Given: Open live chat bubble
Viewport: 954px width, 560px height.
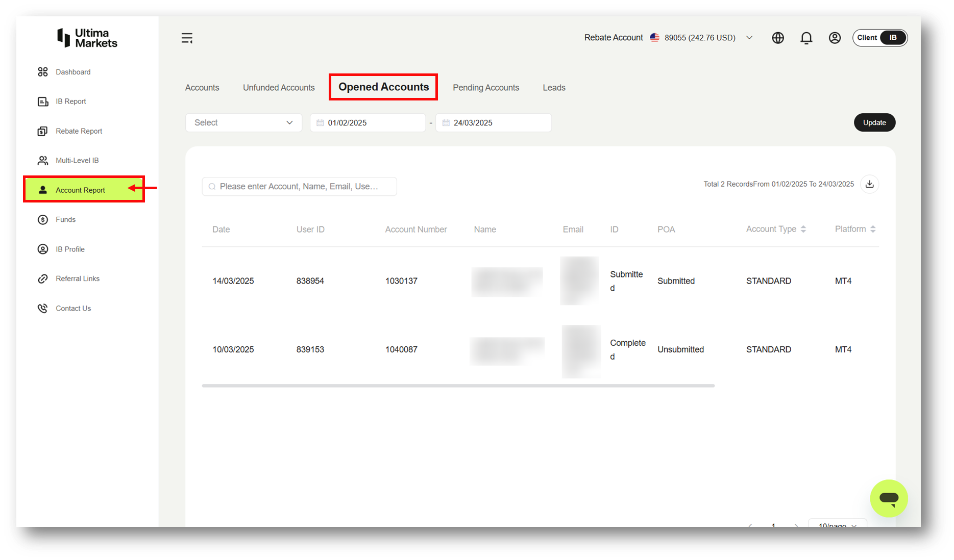Looking at the screenshot, I should (889, 498).
